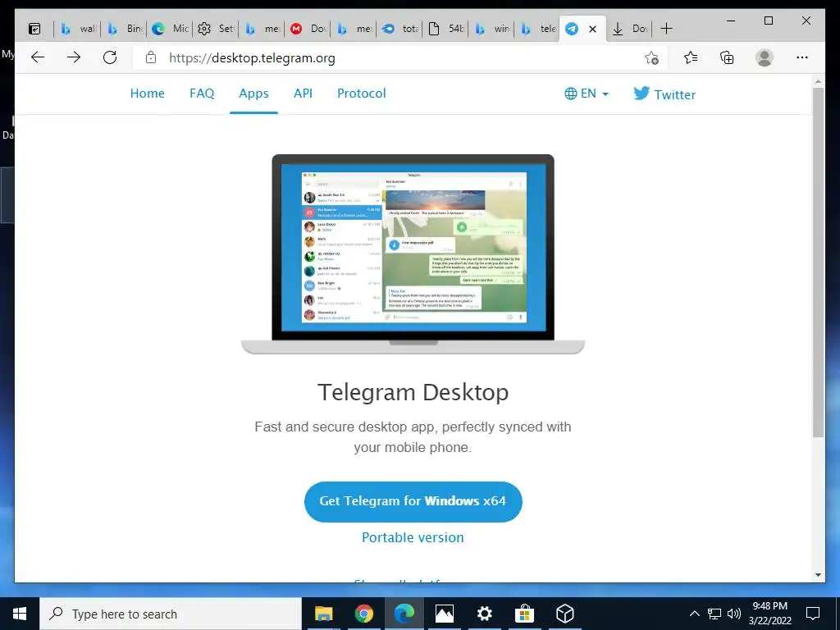Open the Photos app in the taskbar
Image resolution: width=840 pixels, height=630 pixels.
pyautogui.click(x=444, y=614)
